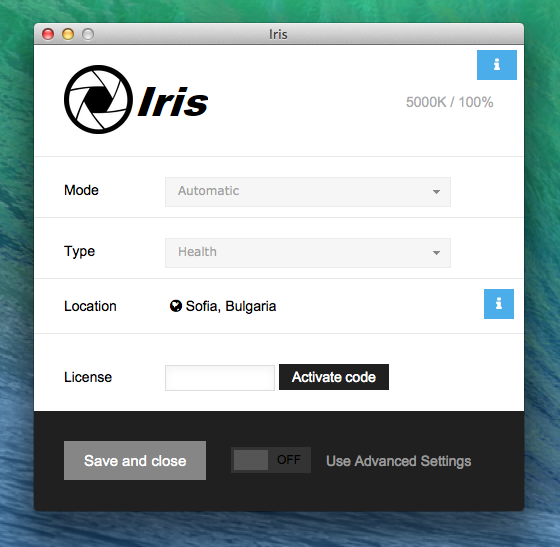Focus the License code input field

tap(220, 378)
